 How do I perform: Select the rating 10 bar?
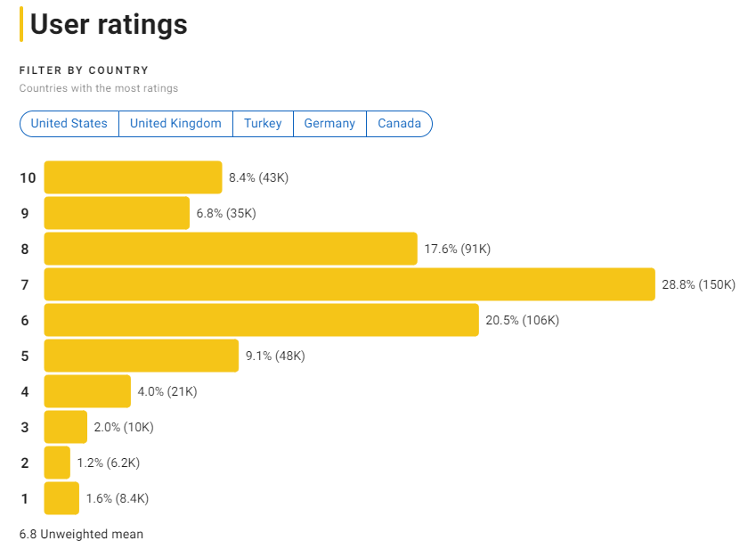click(x=134, y=177)
